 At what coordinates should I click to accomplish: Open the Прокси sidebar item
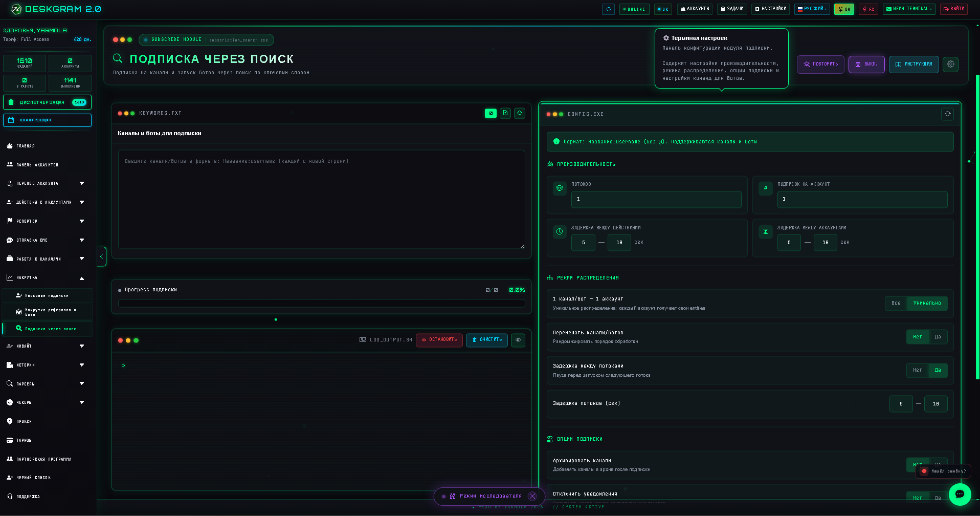pos(46,421)
